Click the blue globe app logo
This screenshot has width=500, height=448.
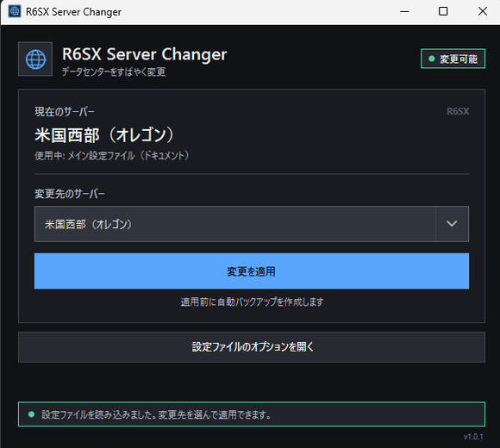[x=35, y=59]
